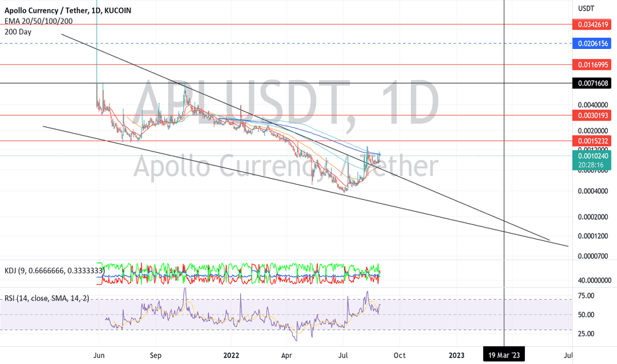Select the 0.0015232 red price label
The width and height of the screenshot is (617, 364).
[x=592, y=141]
